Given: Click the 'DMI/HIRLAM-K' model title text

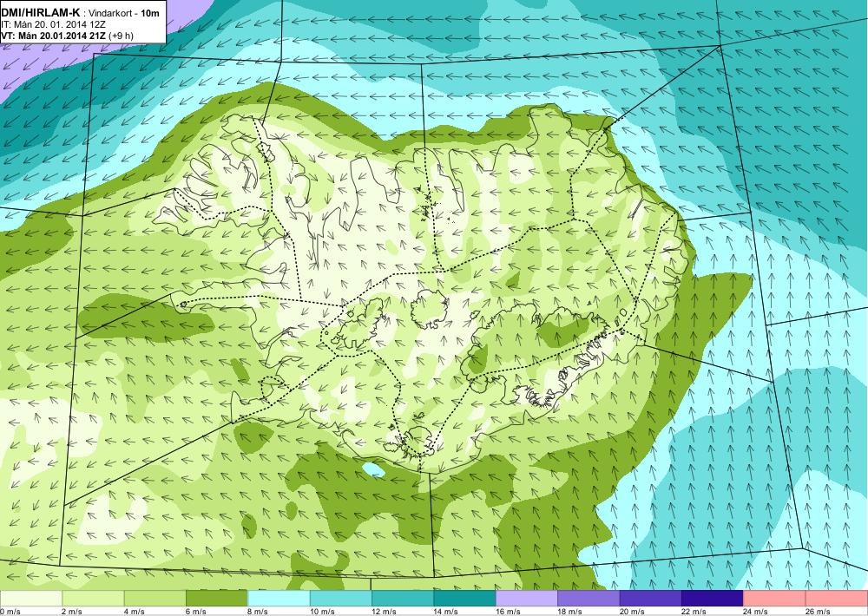Looking at the screenshot, I should pyautogui.click(x=40, y=12).
